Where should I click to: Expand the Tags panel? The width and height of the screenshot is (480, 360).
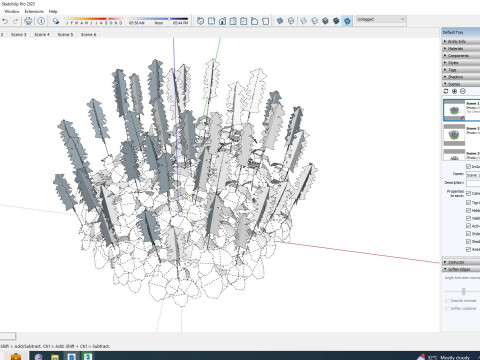[x=461, y=70]
